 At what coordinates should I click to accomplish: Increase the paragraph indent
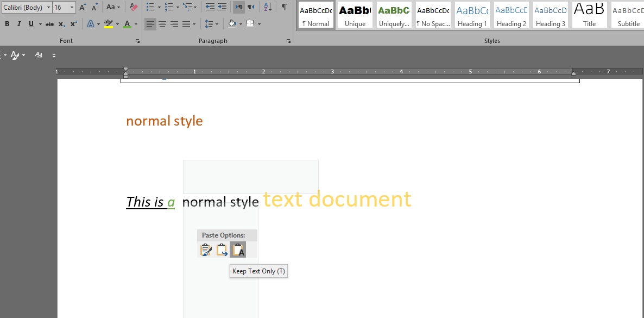(x=222, y=7)
